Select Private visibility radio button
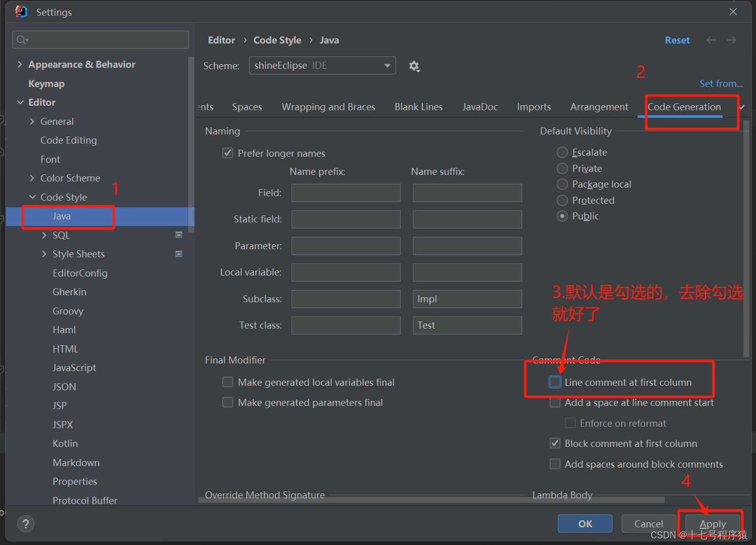The width and height of the screenshot is (756, 545). (x=562, y=168)
